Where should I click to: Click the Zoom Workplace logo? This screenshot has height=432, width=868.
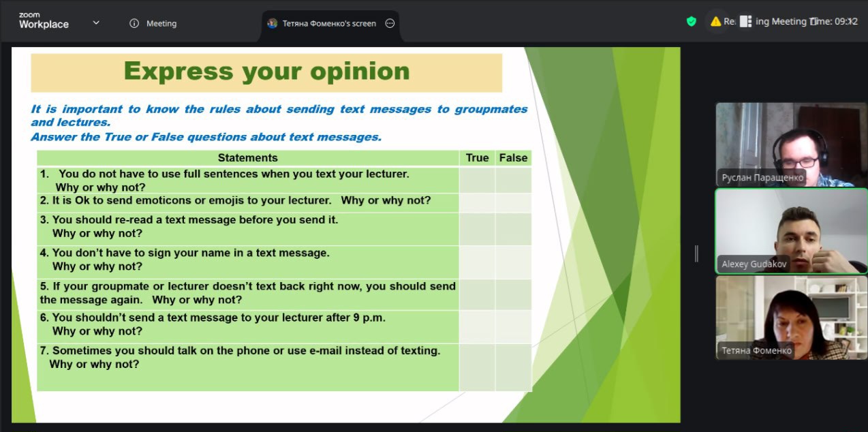point(44,21)
